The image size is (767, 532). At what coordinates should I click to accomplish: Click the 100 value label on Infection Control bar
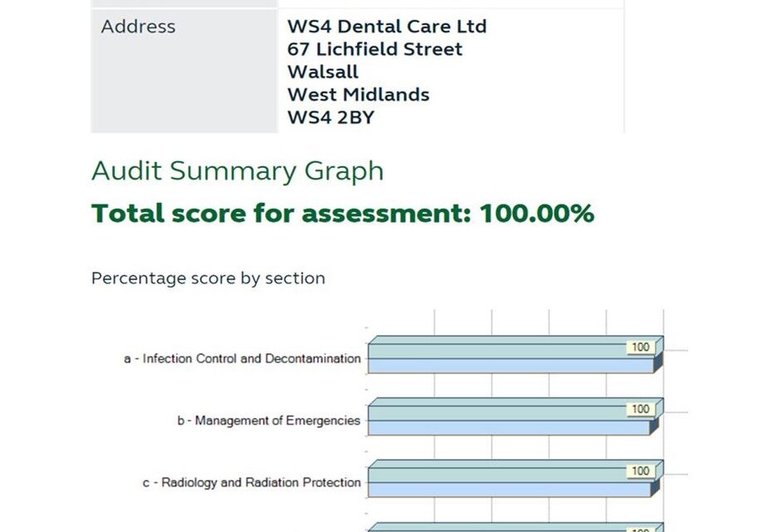pyautogui.click(x=641, y=347)
